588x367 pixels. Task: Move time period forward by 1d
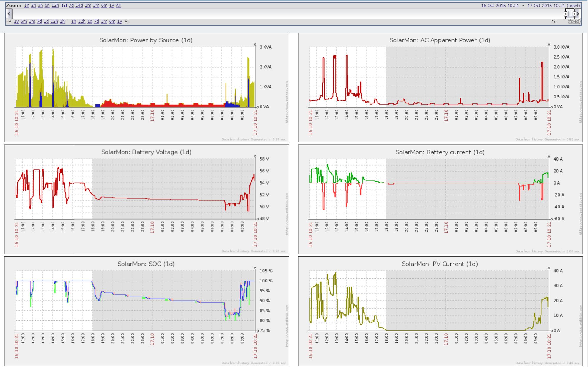(90, 21)
